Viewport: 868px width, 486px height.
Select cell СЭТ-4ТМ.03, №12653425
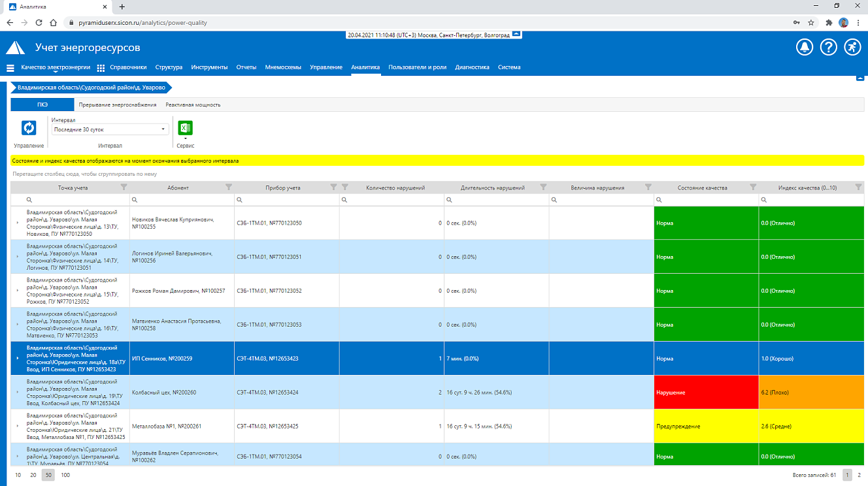coord(287,427)
